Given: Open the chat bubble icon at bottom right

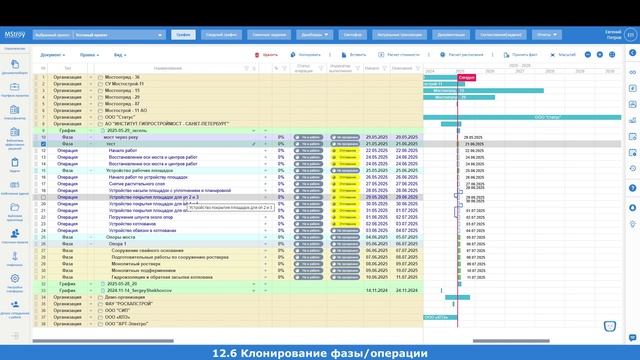Looking at the screenshot, I should (x=633, y=338).
